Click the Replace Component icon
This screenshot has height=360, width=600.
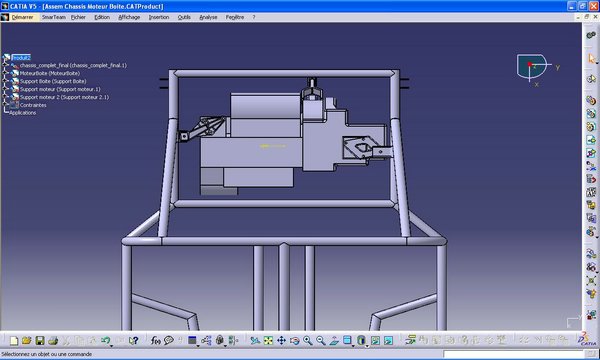coord(591,166)
